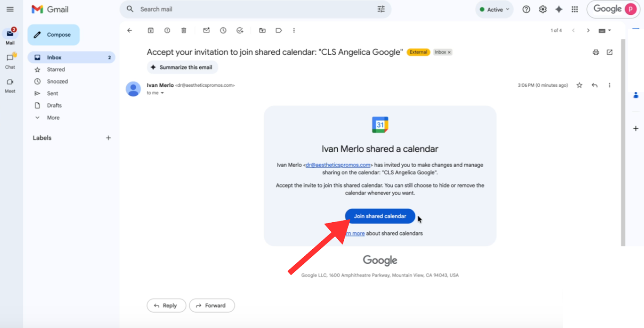This screenshot has width=644, height=328.
Task: Open Settings gear icon
Action: pos(543,9)
